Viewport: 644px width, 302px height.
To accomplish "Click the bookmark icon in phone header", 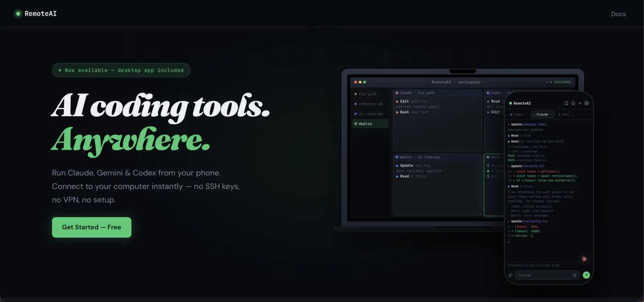I will coord(566,103).
